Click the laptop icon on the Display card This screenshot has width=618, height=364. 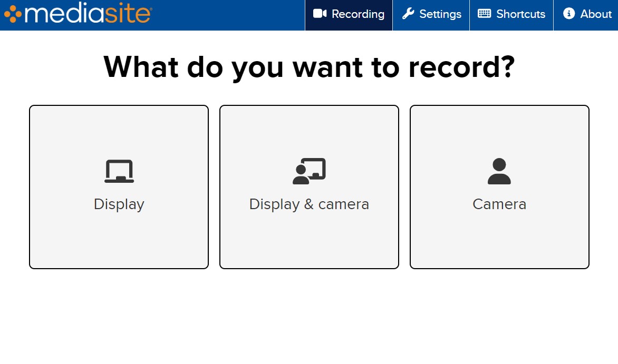coord(119,170)
